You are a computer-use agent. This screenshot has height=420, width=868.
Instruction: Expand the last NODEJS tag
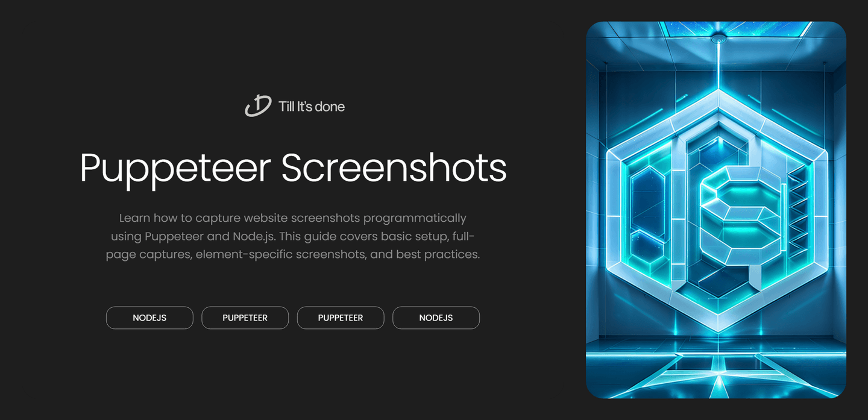tap(436, 318)
